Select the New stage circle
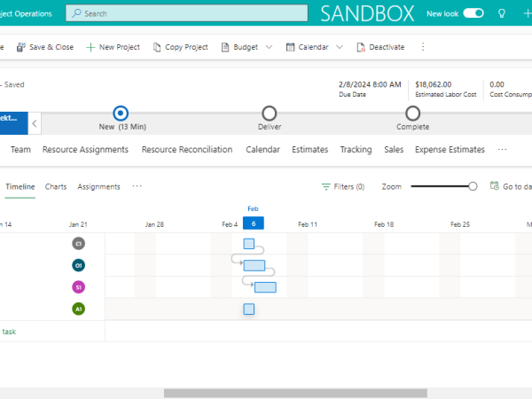Screen dimensions: 532x399 pyautogui.click(x=121, y=113)
